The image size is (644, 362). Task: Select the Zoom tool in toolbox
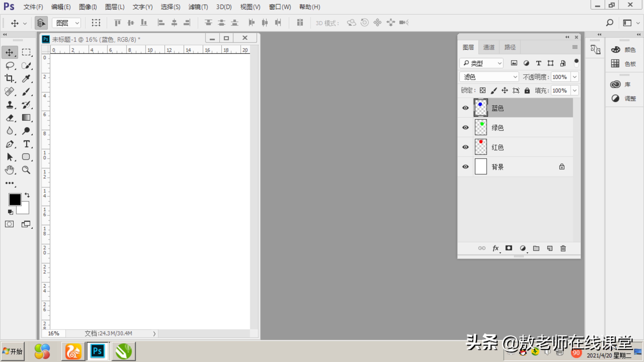[26, 170]
